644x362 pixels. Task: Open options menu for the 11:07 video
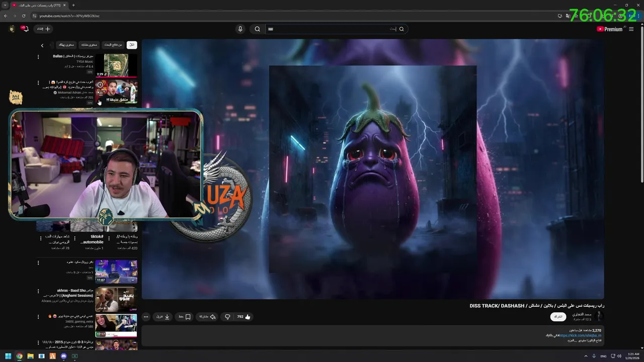coord(38,262)
